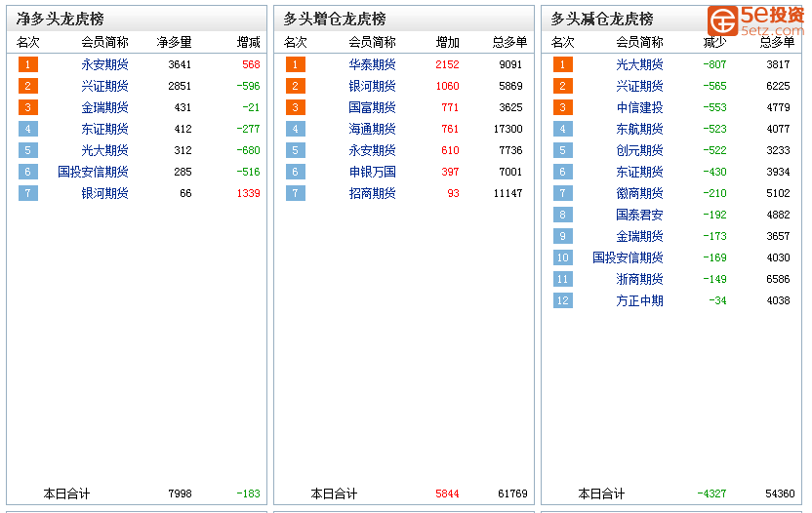Click rank 10 badge beside 国投安信期货

563,257
